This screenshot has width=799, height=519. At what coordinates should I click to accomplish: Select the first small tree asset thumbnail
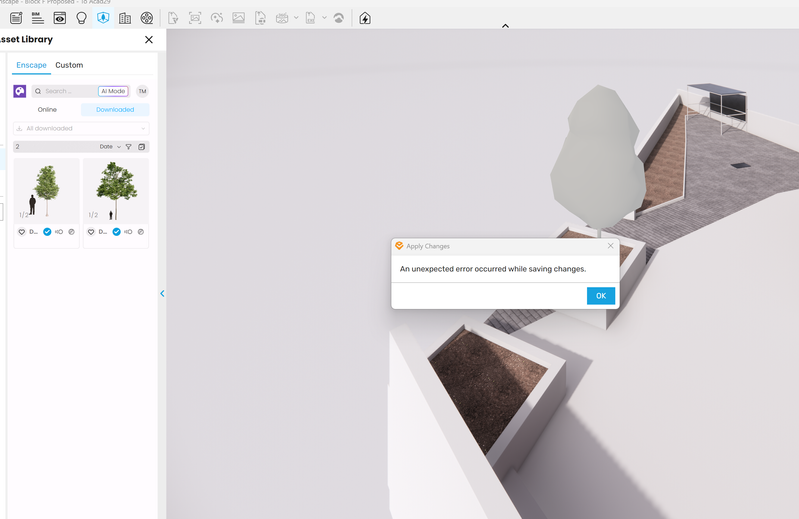click(x=46, y=190)
